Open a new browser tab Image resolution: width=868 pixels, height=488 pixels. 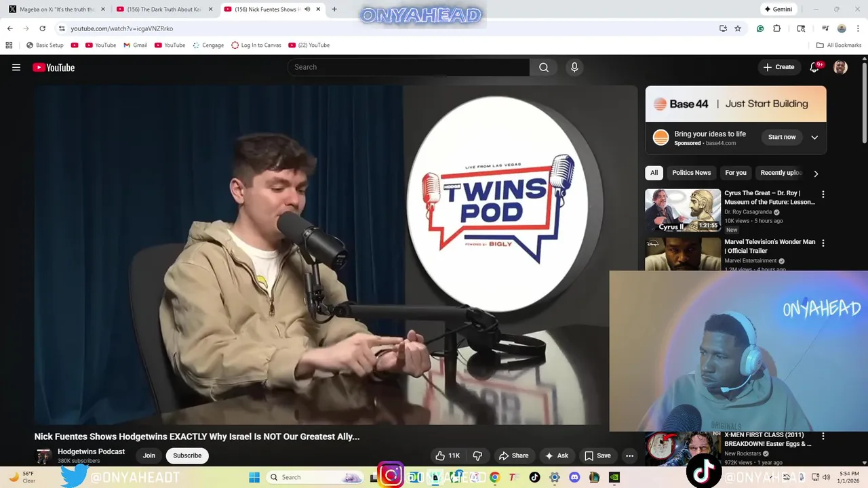pos(334,9)
